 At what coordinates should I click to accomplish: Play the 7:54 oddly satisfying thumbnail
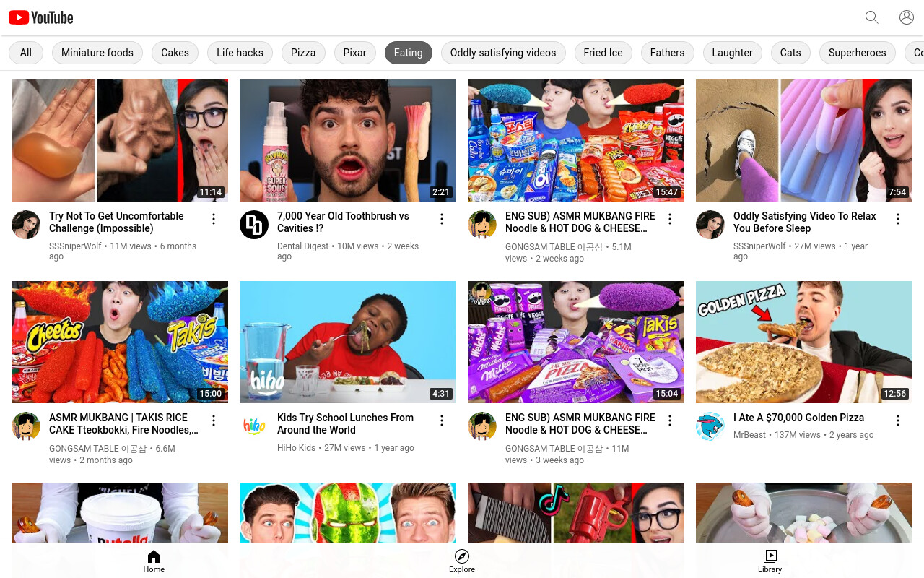point(804,140)
